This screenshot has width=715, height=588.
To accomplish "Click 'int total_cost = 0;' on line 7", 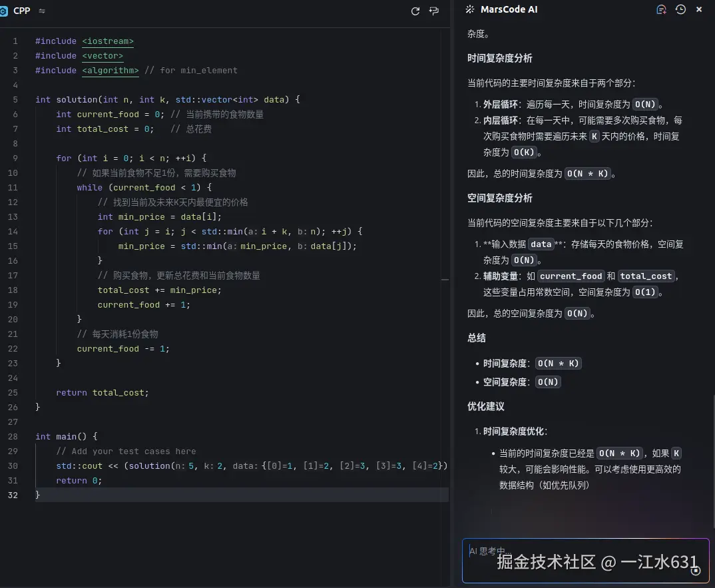I will coord(105,129).
